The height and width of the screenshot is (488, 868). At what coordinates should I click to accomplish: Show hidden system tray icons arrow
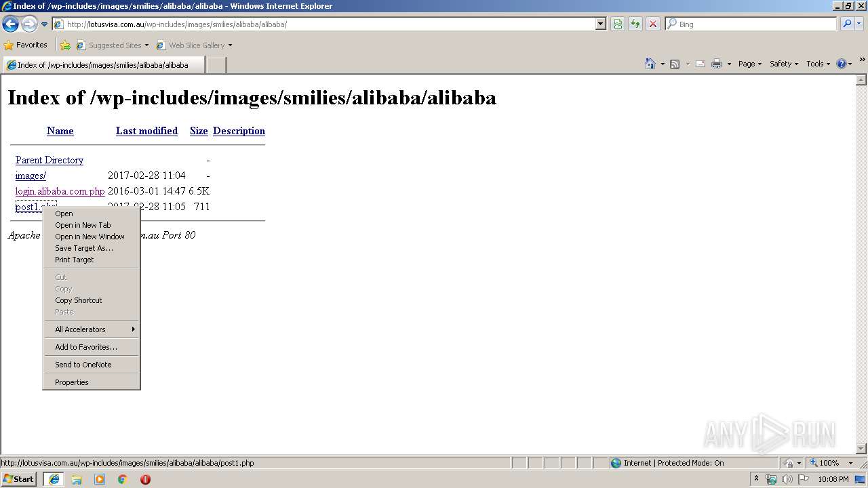[756, 479]
